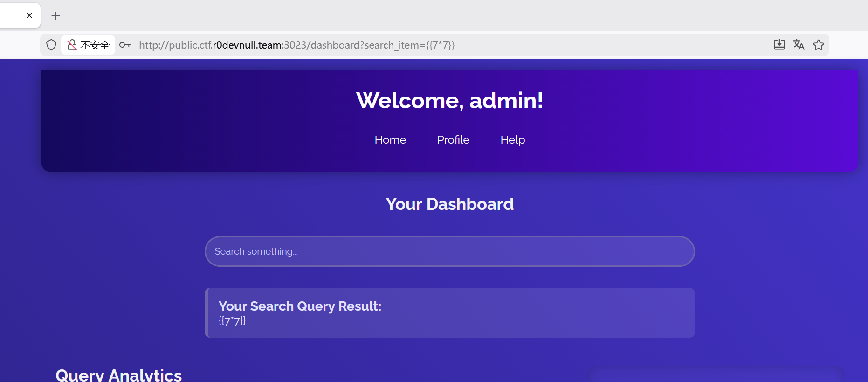Go to the Home nav link
Screen dimensions: 868x382
click(391, 140)
